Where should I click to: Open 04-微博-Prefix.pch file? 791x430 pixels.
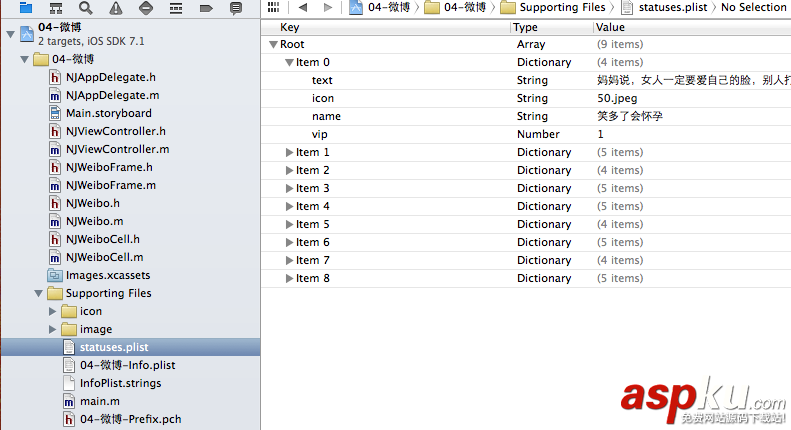131,419
